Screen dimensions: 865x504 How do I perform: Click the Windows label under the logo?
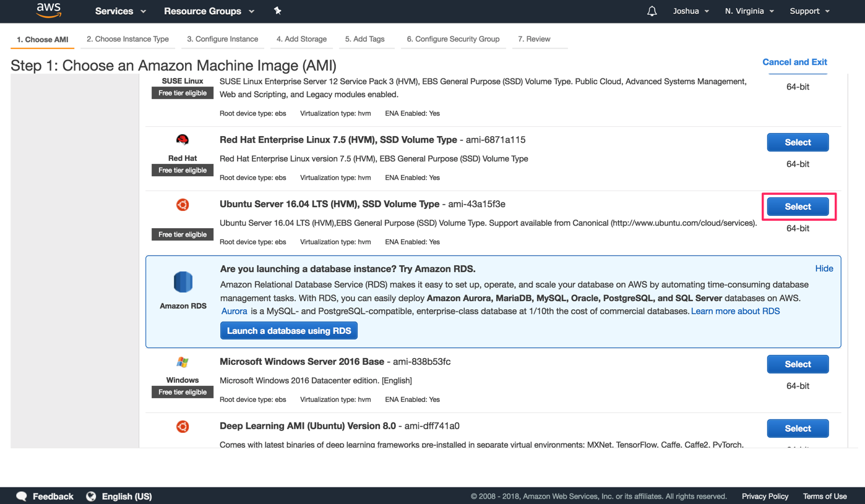183,380
